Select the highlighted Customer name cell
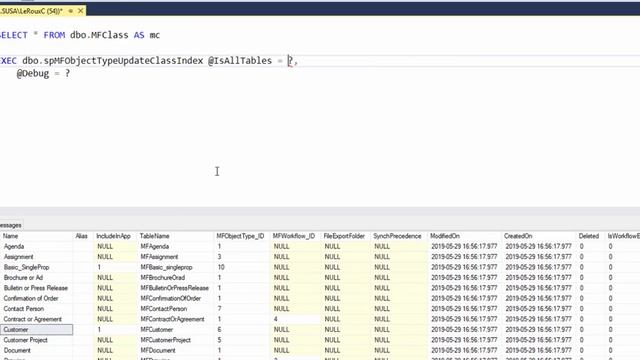640x360 pixels. pos(36,329)
